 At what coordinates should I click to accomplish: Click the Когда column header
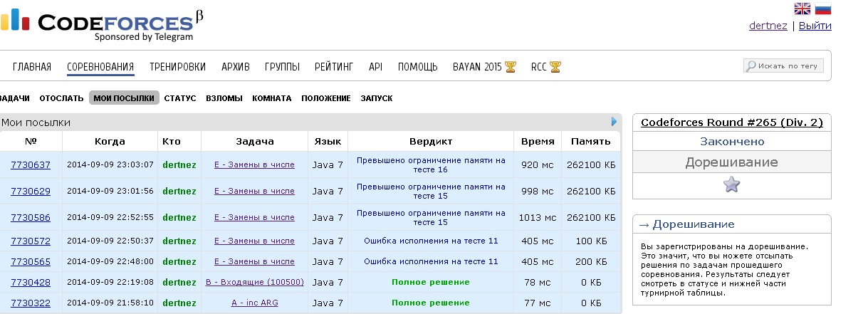110,141
